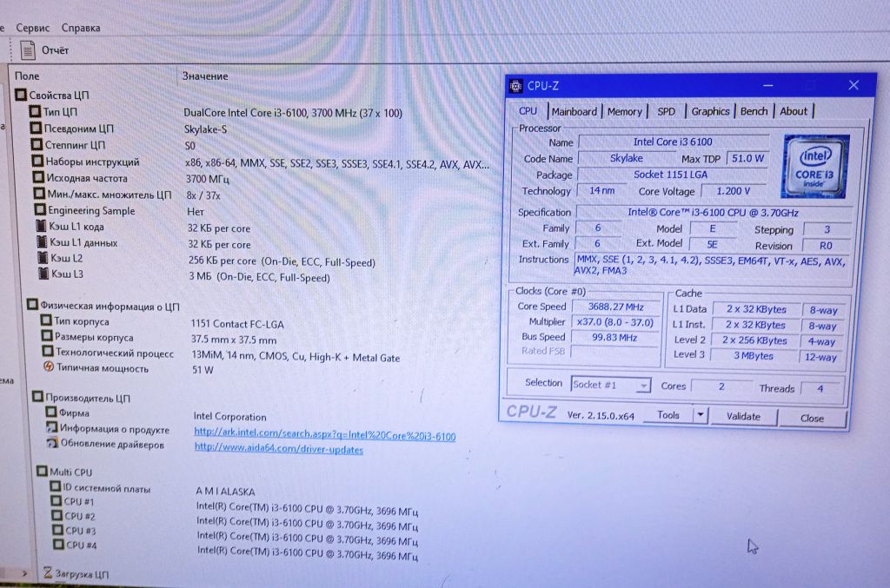The width and height of the screenshot is (890, 588).
Task: Switch to CPU-Z Graphics tab
Action: (710, 111)
